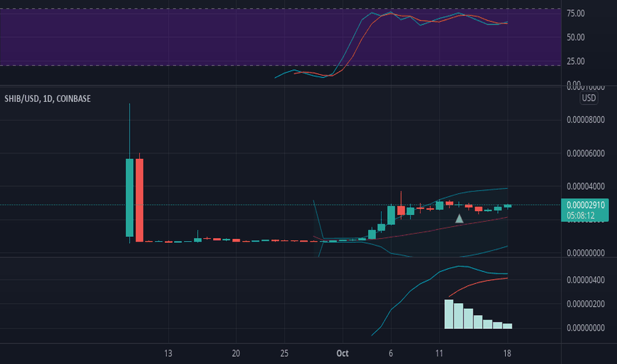Click the USD currency button on price axis

[x=589, y=98]
